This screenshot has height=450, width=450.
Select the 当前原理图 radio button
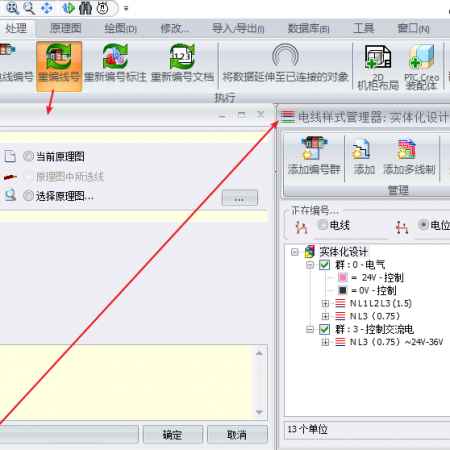click(x=28, y=156)
